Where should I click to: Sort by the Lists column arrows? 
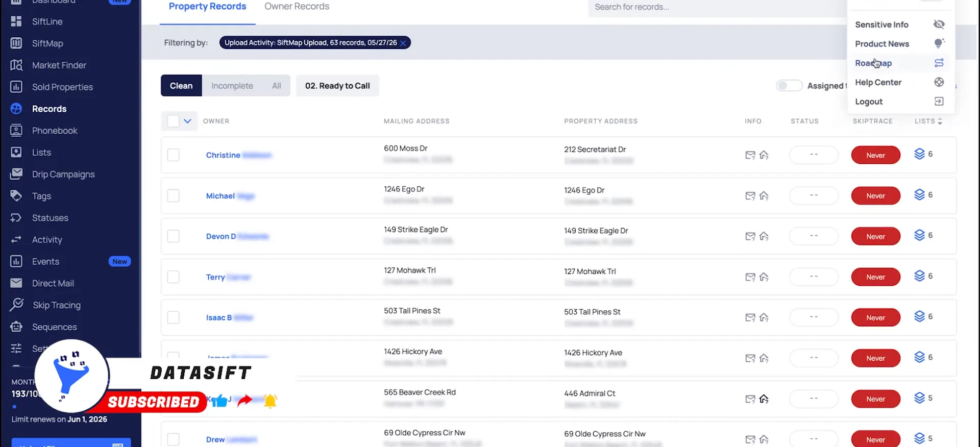pos(940,121)
